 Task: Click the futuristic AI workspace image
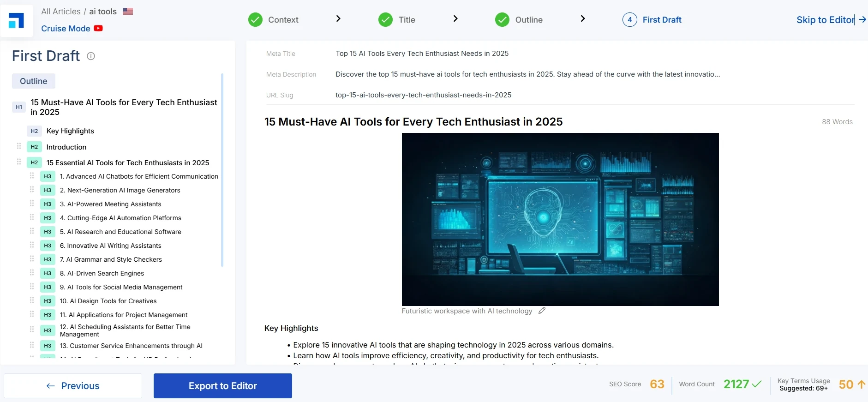pos(560,219)
